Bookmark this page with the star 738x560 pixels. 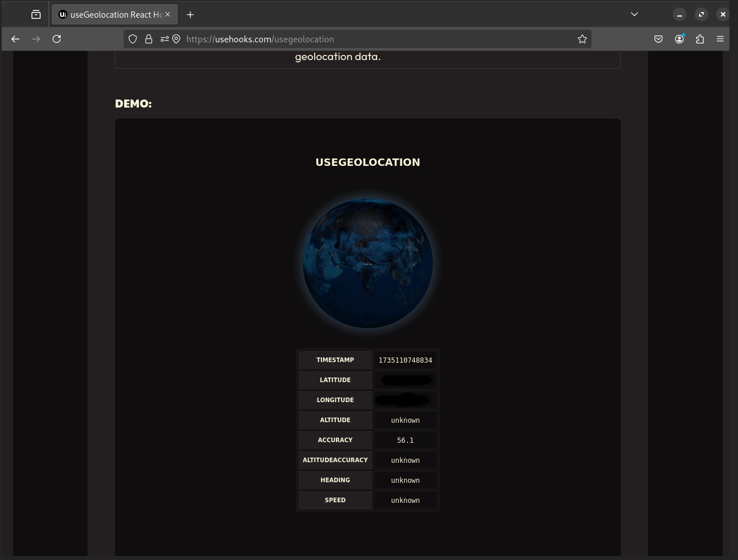tap(582, 39)
